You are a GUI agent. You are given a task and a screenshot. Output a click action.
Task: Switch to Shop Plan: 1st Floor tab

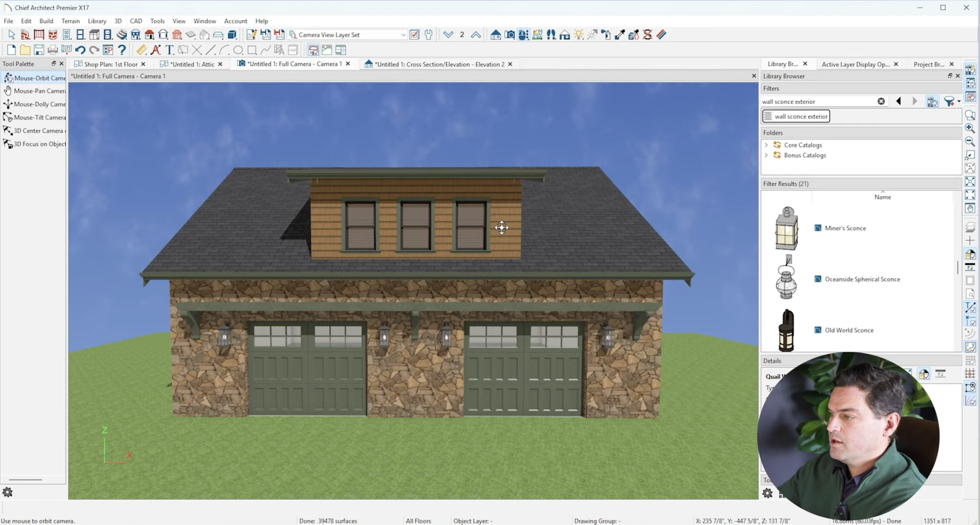pyautogui.click(x=110, y=64)
